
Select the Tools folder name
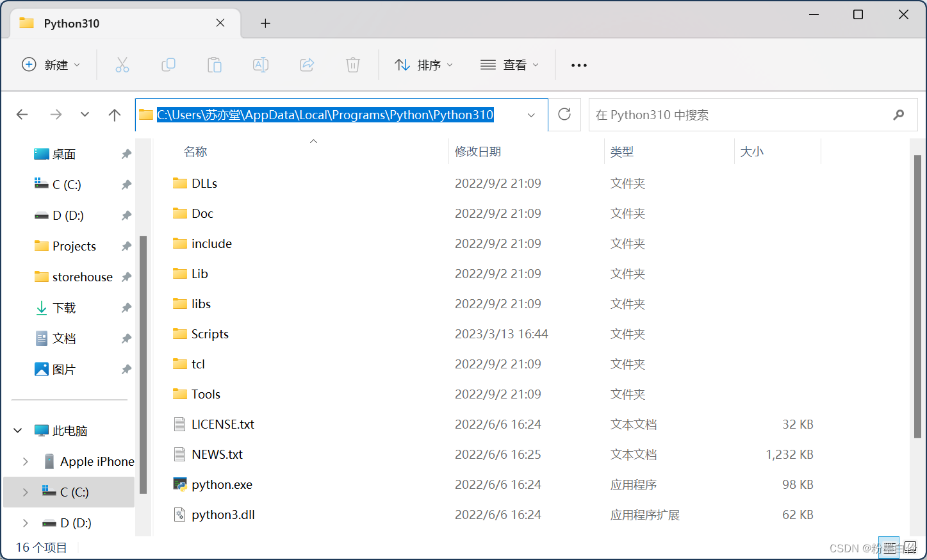tap(206, 394)
